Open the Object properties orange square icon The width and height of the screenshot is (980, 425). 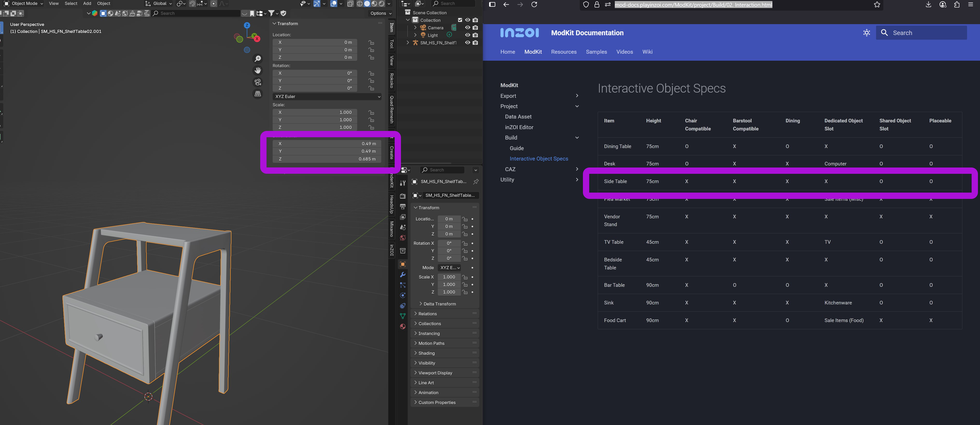[403, 264]
